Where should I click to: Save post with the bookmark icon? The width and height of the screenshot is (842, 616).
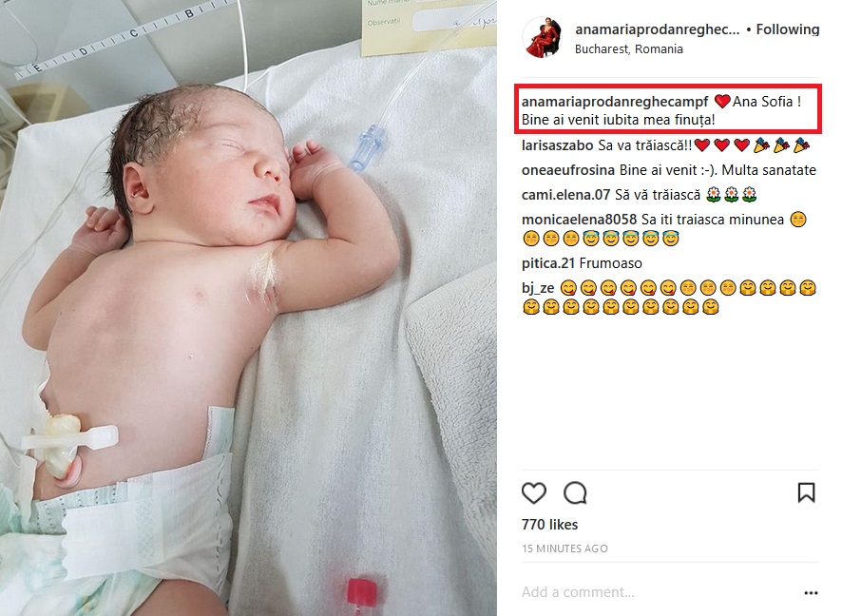[x=806, y=492]
